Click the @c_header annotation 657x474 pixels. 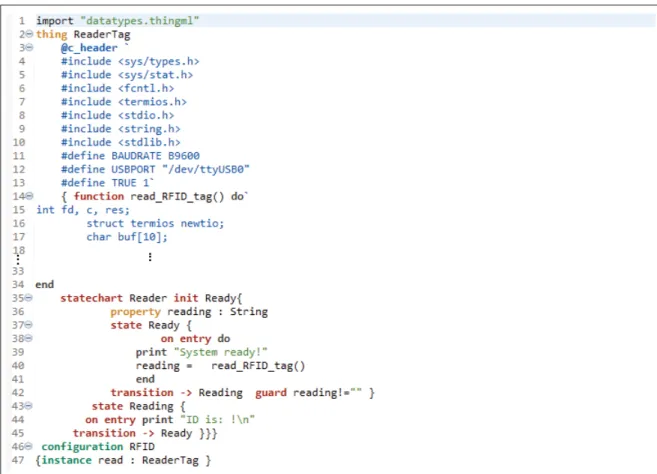(89, 48)
